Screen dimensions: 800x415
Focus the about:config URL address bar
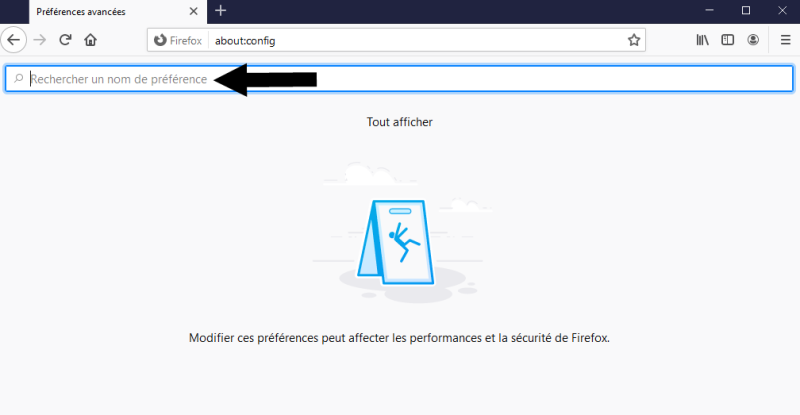(x=416, y=40)
